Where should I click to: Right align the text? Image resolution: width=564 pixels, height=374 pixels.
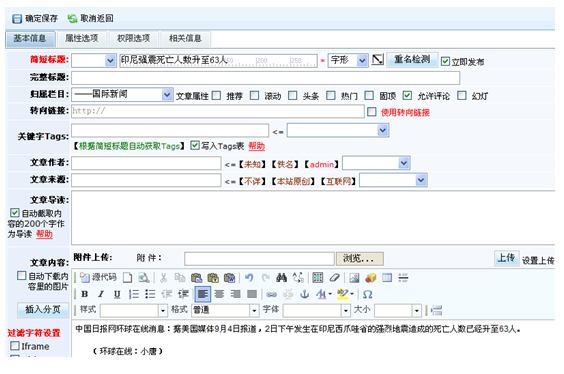point(236,294)
